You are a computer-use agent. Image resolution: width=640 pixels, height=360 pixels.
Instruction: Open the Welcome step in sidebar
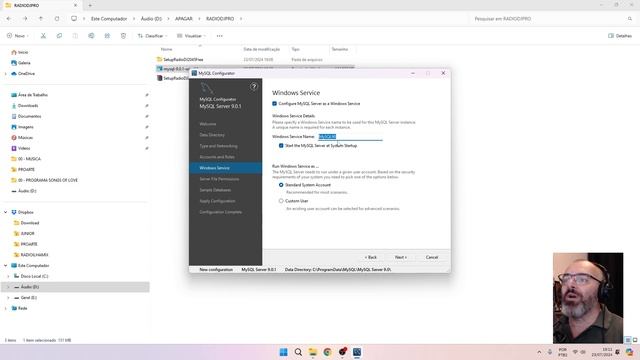click(208, 124)
